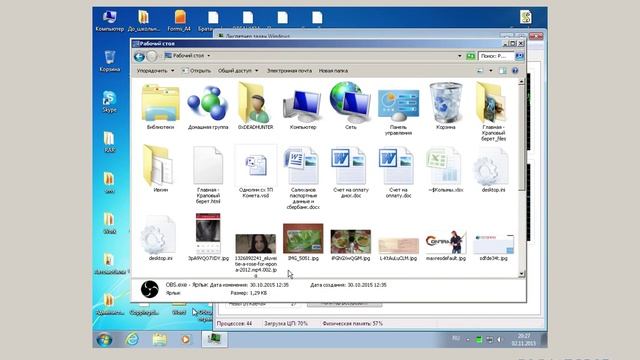Click the Task Manager taskbar button

[x=214, y=339]
